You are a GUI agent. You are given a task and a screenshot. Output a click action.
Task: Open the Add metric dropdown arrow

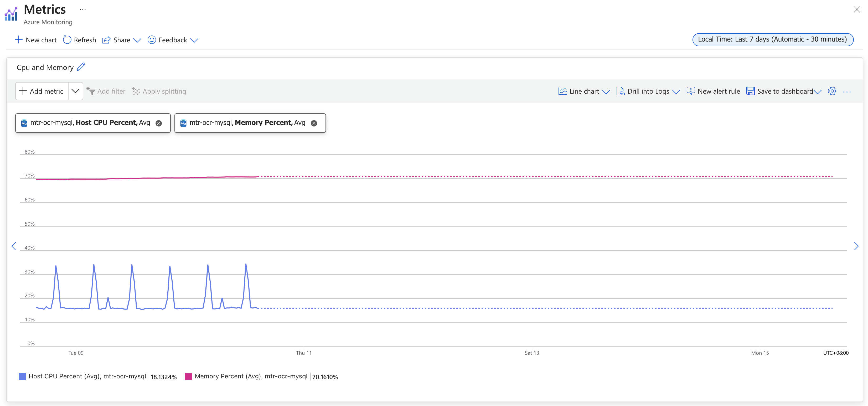(75, 91)
